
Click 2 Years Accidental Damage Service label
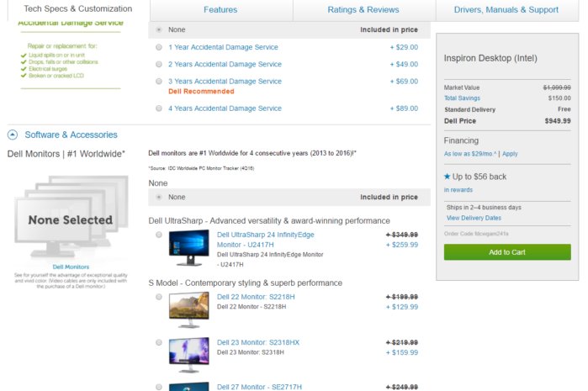[x=225, y=64]
